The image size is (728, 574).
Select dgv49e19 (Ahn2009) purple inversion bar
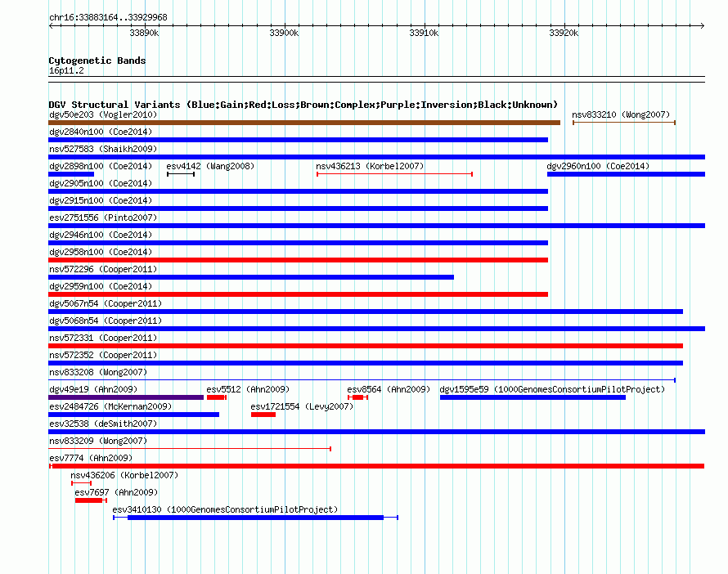(x=126, y=397)
